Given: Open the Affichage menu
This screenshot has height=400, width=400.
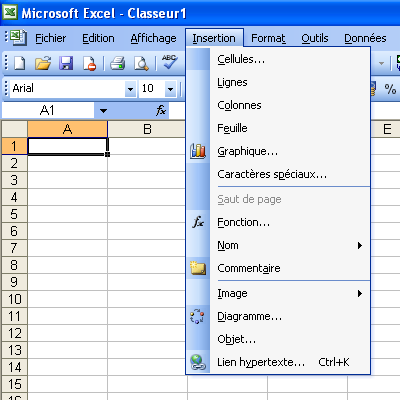Looking at the screenshot, I should click(153, 38).
